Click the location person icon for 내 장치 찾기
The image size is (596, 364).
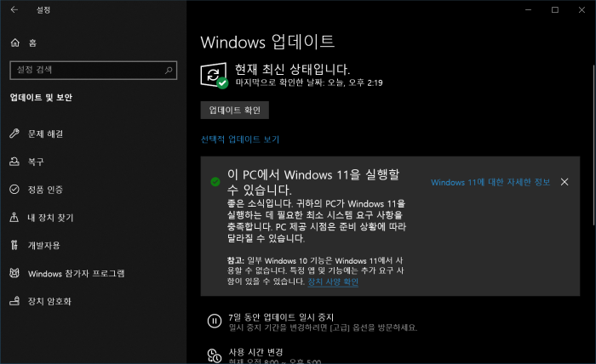(x=14, y=217)
